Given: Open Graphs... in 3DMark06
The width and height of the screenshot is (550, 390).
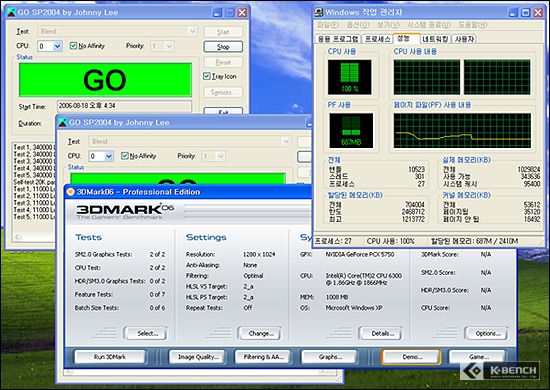Looking at the screenshot, I should 329,357.
